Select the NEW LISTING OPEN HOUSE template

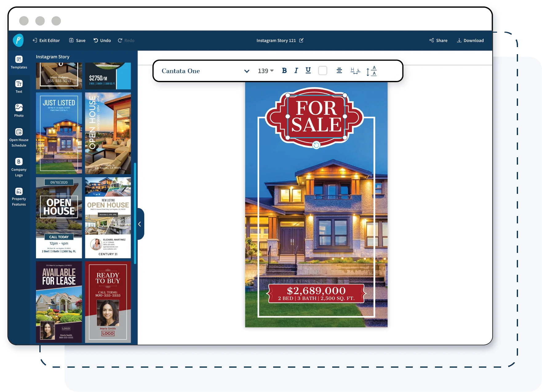tap(108, 218)
